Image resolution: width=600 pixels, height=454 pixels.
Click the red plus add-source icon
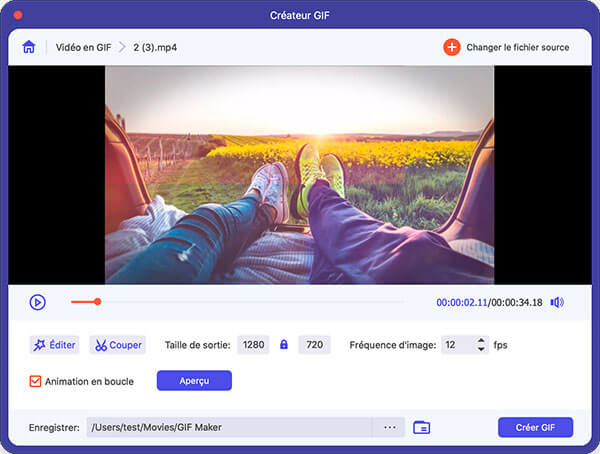tap(452, 47)
